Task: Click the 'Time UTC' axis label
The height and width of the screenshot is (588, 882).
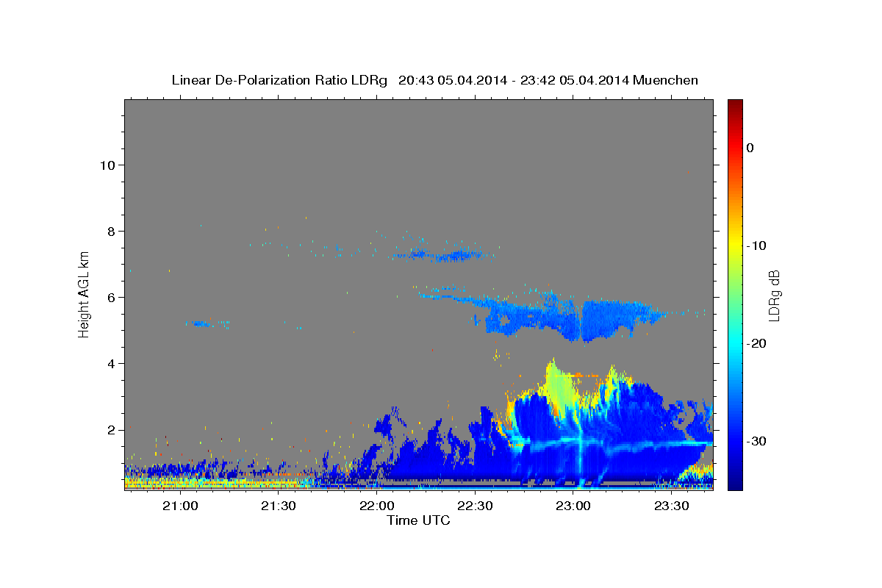Action: click(418, 520)
